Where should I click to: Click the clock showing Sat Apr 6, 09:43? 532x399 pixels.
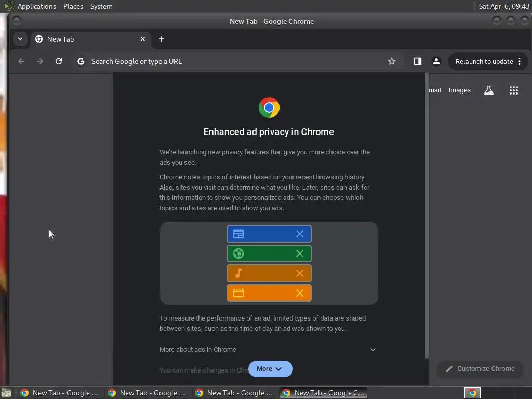point(504,6)
